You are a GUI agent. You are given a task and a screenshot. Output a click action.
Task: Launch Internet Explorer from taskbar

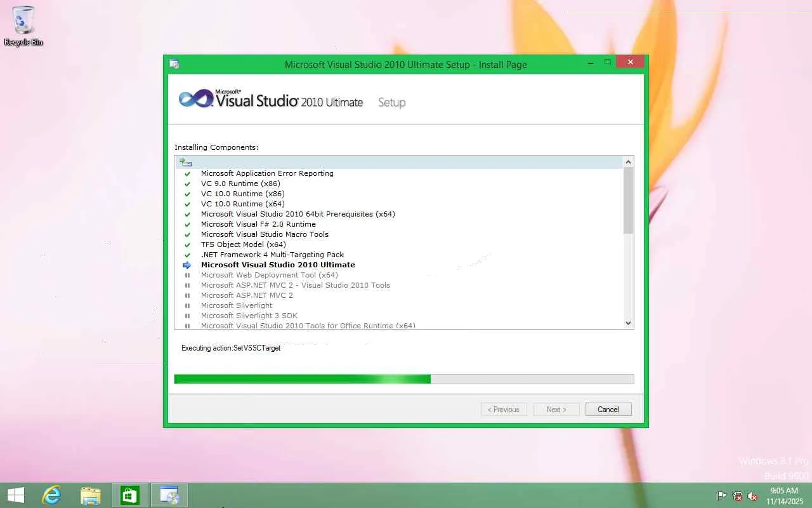[51, 495]
